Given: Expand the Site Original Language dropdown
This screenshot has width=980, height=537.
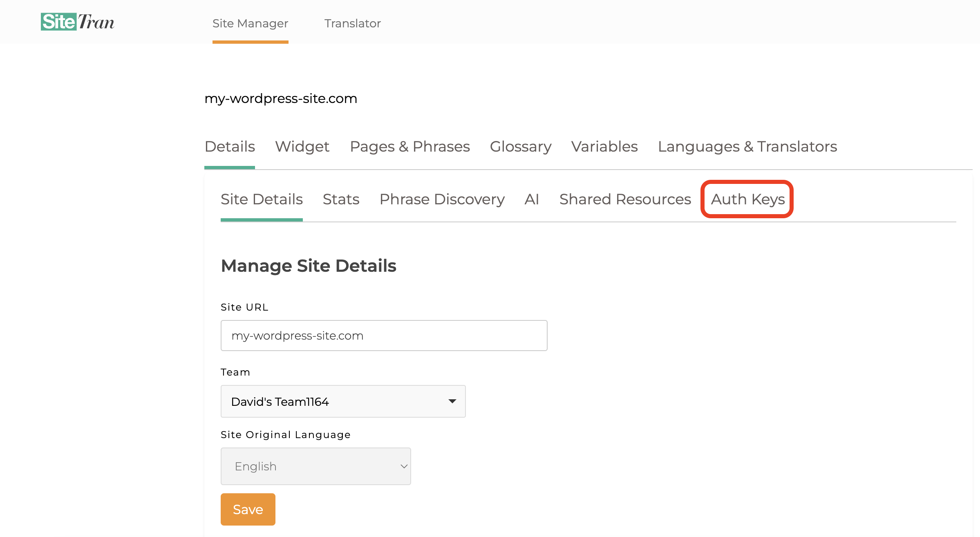Looking at the screenshot, I should [x=316, y=465].
